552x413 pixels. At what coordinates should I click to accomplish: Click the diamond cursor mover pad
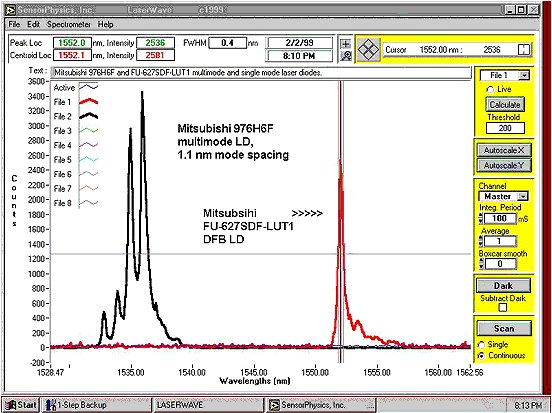click(x=368, y=49)
